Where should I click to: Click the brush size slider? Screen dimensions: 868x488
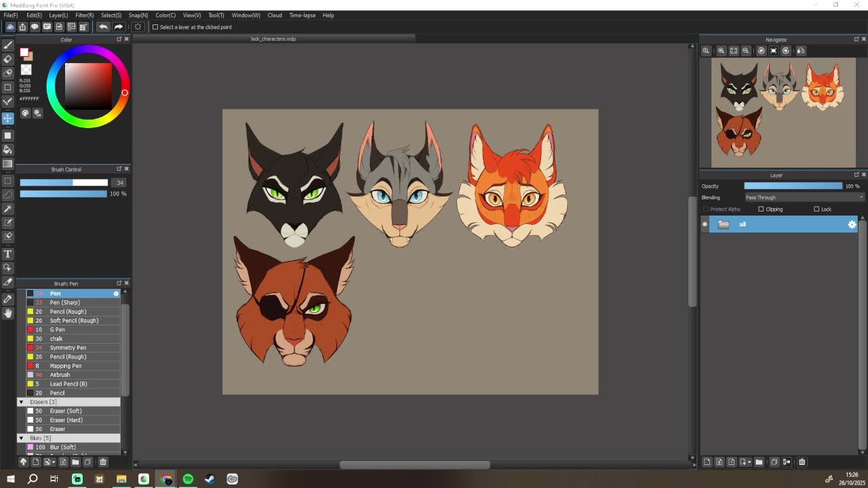[x=64, y=182]
